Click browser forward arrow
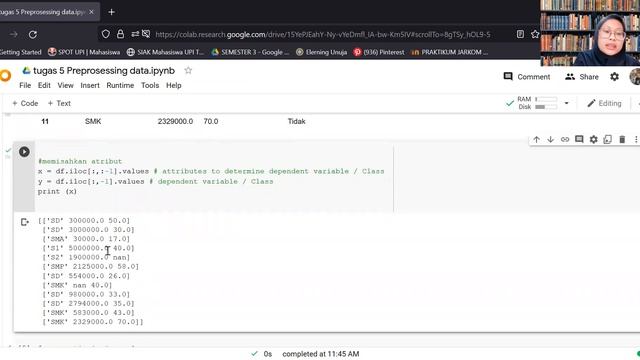The image size is (640, 360). pos(13,35)
